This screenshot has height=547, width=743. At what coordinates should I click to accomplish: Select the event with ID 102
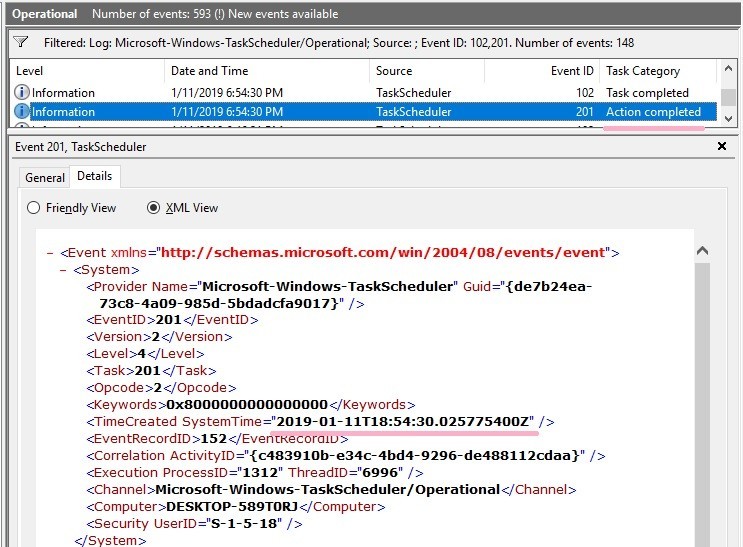click(x=363, y=92)
